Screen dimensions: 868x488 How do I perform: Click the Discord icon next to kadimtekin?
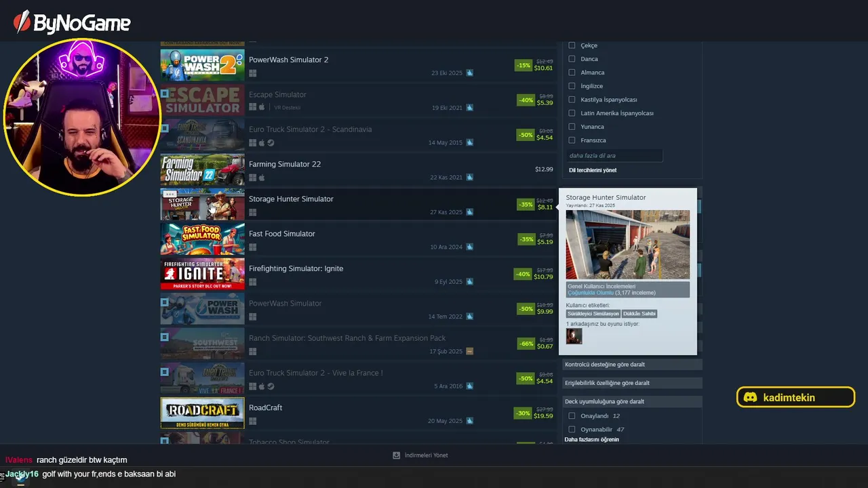[x=750, y=398]
